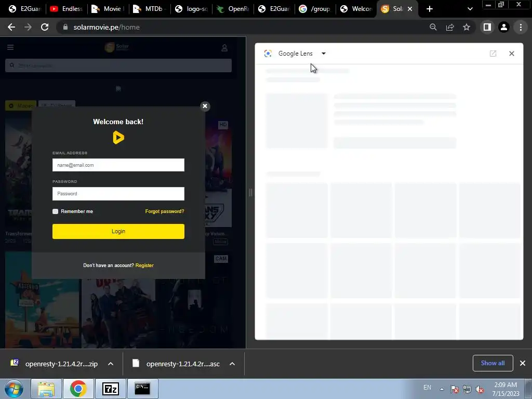Expand options for openresty asc download
532x399 pixels.
(232, 364)
